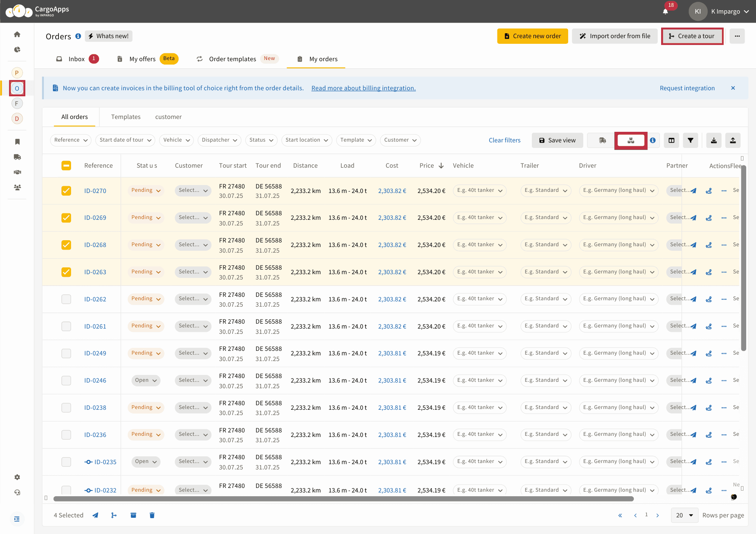The image size is (756, 534).
Task: Click the download icon in toolbar
Action: click(x=714, y=140)
